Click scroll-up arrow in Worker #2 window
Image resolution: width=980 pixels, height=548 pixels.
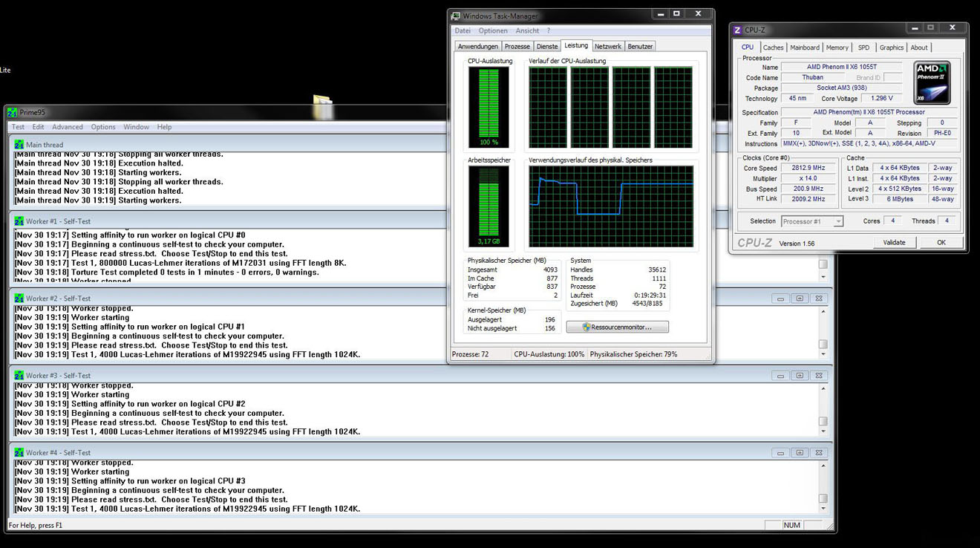click(x=823, y=310)
